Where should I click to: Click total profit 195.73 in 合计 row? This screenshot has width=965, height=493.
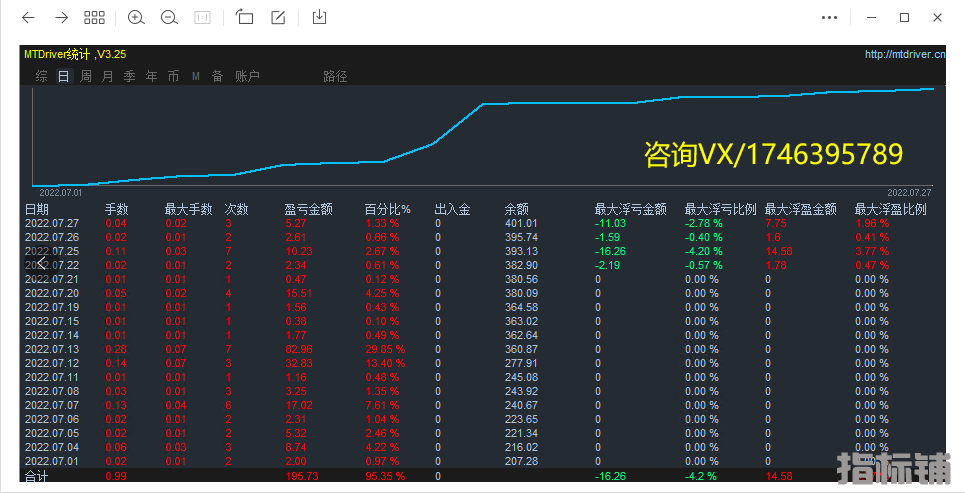point(302,476)
